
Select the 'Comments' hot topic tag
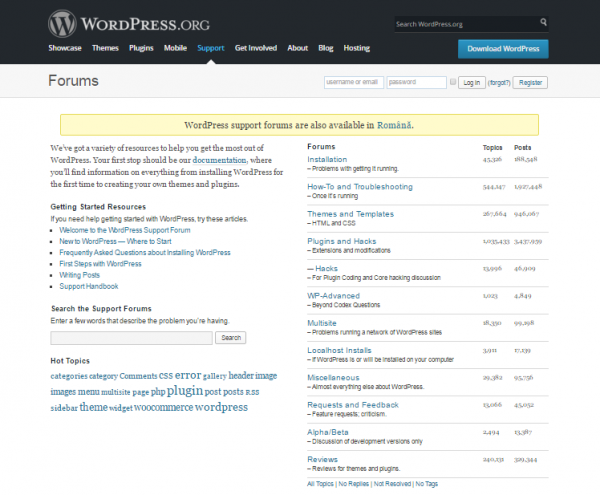(x=138, y=376)
